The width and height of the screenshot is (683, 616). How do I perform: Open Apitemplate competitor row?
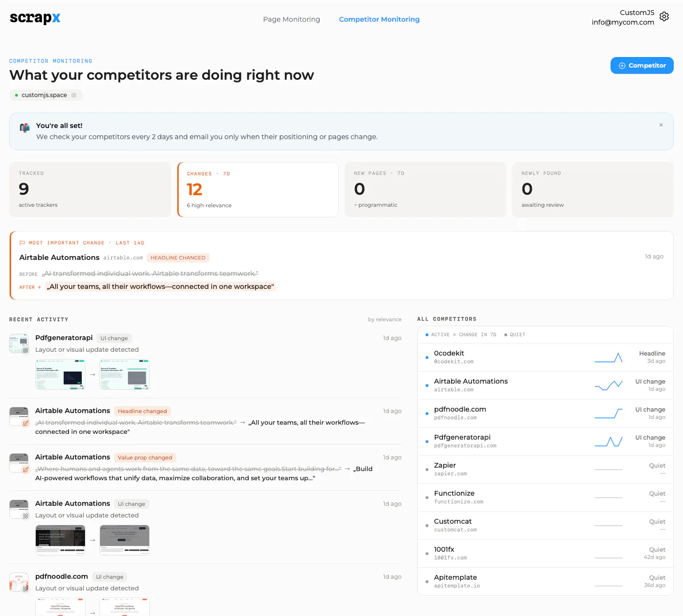(x=545, y=582)
